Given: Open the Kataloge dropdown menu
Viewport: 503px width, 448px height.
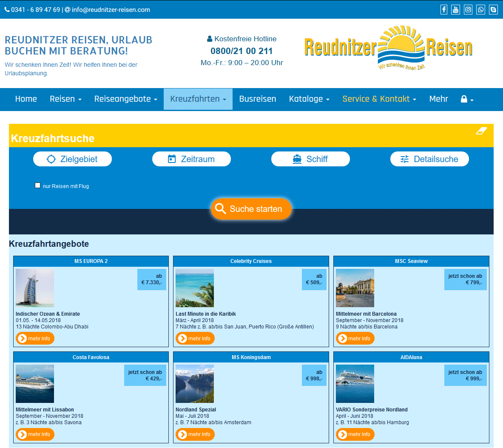Looking at the screenshot, I should (x=309, y=99).
